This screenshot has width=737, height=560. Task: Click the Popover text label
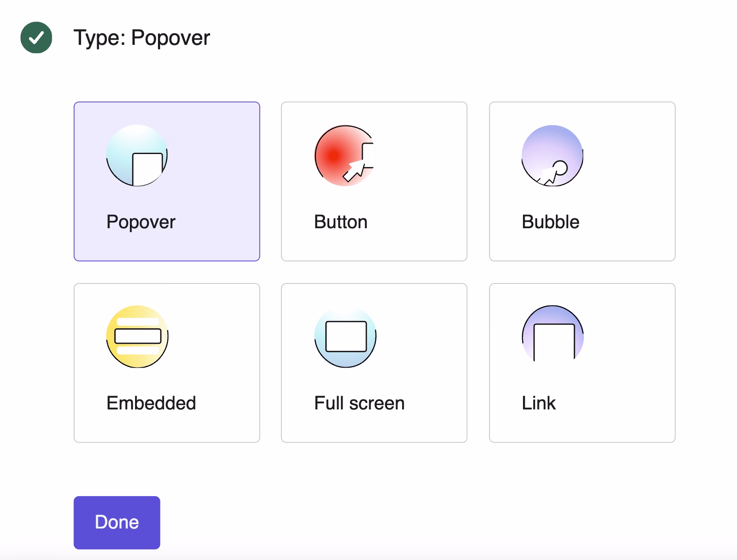[141, 223]
